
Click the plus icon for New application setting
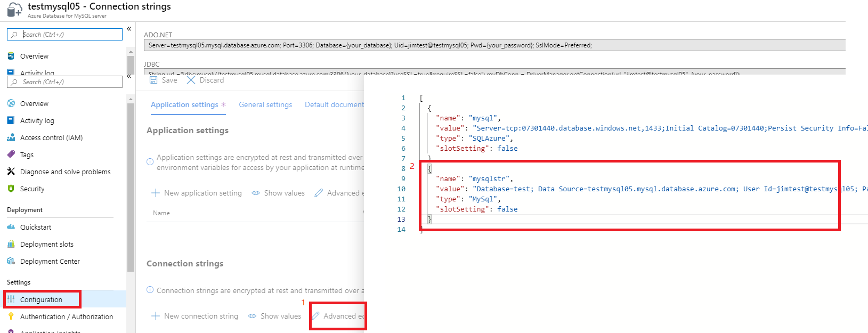tap(156, 193)
